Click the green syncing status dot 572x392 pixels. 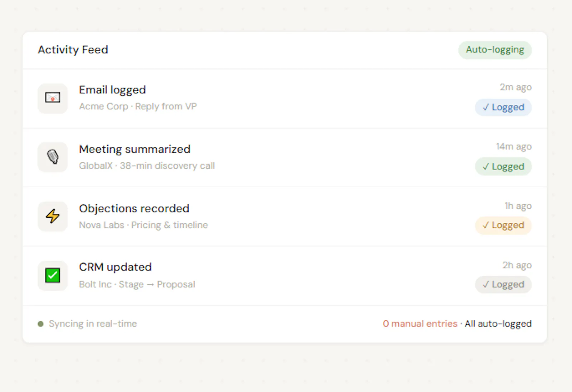[40, 324]
